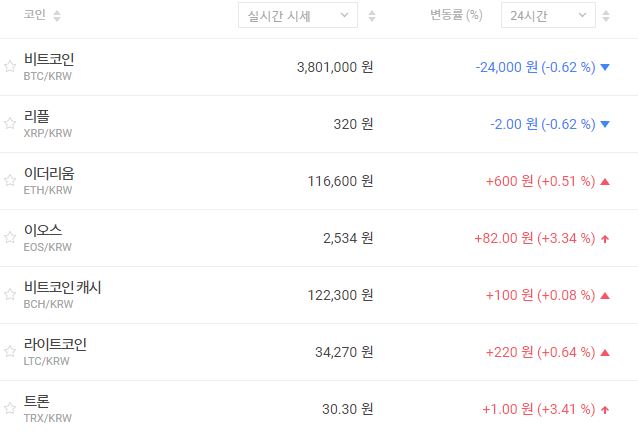Open the 비트코인 BTC/KRW coin link
Viewport: 638px width, 435px height.
[x=49, y=66]
